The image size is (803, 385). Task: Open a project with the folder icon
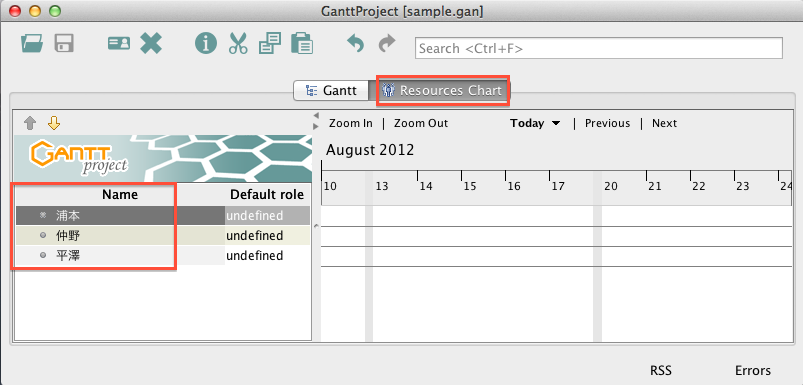[x=32, y=44]
